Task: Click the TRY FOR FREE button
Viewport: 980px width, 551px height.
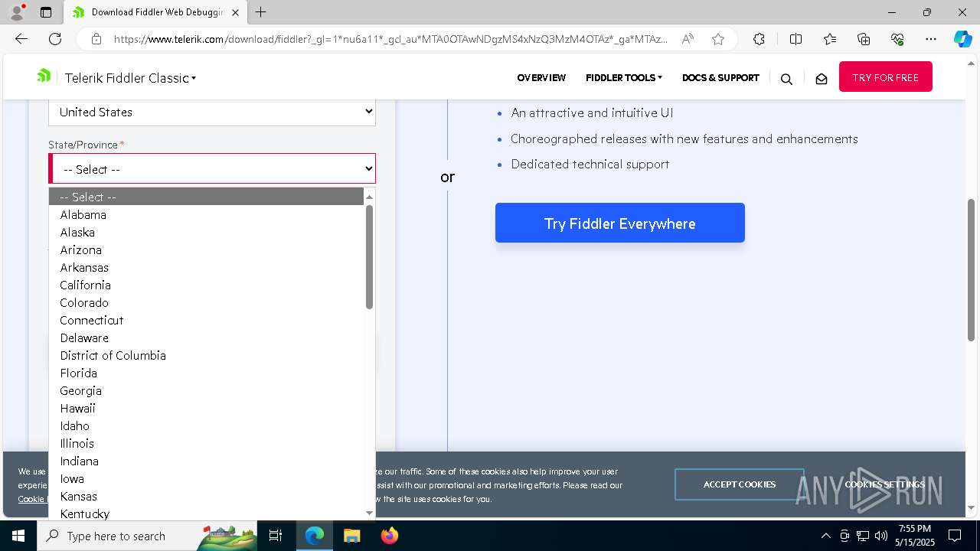Action: [886, 77]
